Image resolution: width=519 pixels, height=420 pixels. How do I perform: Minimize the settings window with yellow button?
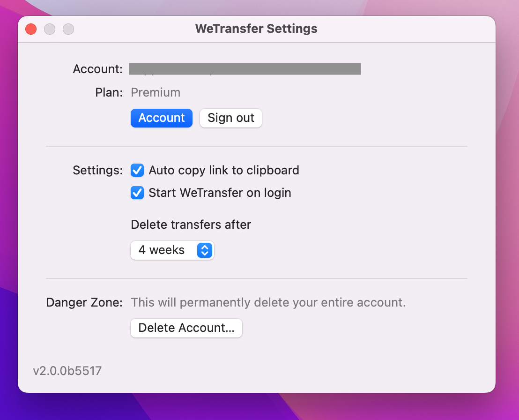50,29
